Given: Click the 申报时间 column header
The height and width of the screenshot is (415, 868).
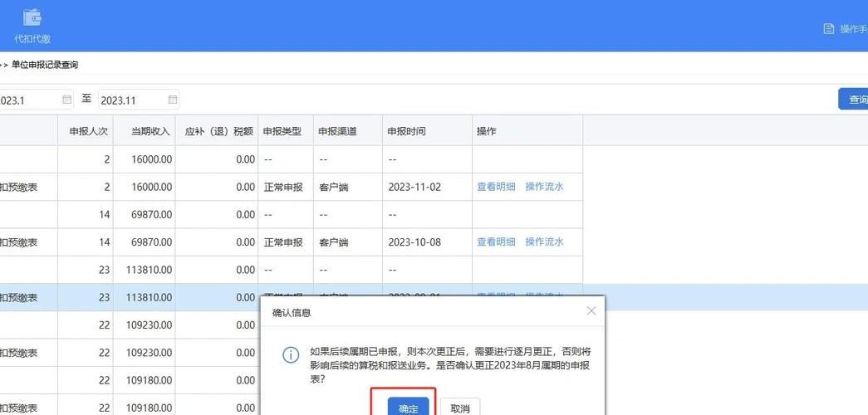Looking at the screenshot, I should click(406, 131).
